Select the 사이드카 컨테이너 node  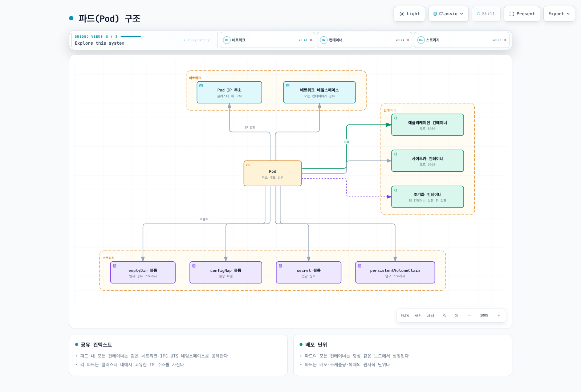(x=427, y=161)
